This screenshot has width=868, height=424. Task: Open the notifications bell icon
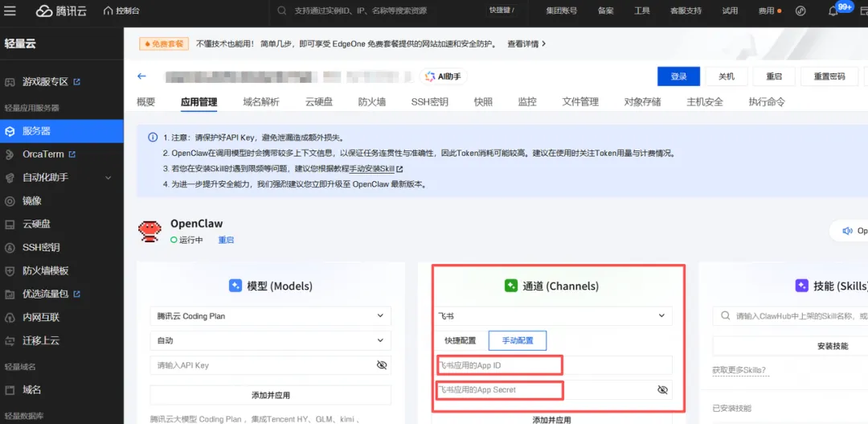click(833, 11)
